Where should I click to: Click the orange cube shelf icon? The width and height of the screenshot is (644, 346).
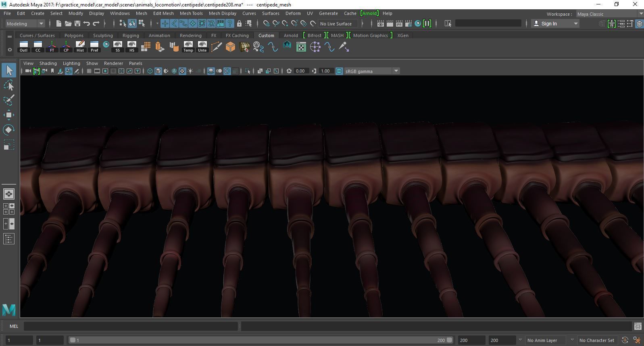(x=230, y=47)
